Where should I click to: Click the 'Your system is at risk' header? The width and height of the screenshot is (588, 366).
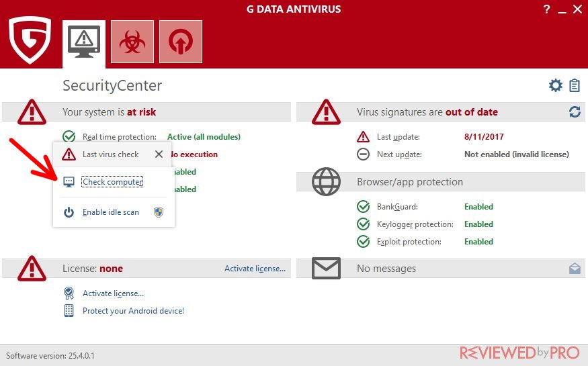[x=109, y=112]
